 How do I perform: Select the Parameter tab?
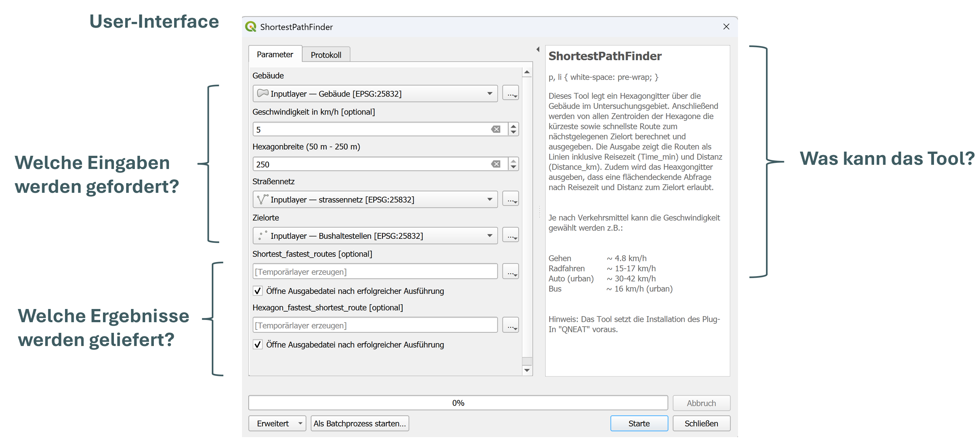pyautogui.click(x=275, y=54)
